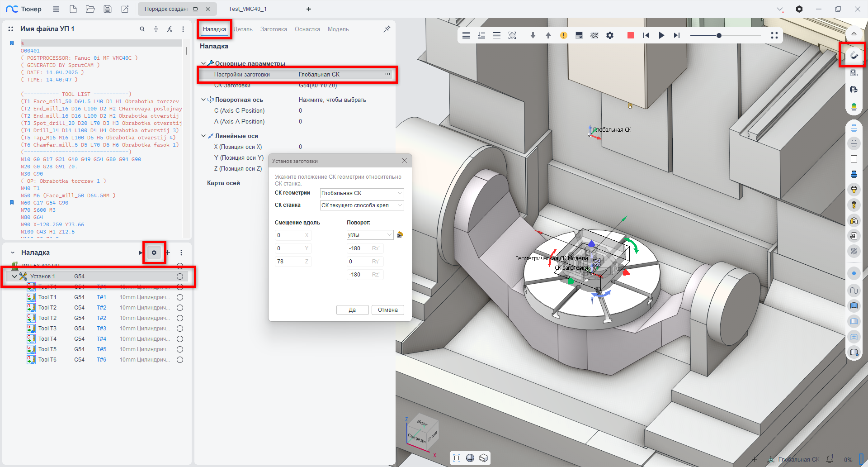Click the search icon in program panel
The width and height of the screenshot is (868, 467).
pyautogui.click(x=142, y=29)
